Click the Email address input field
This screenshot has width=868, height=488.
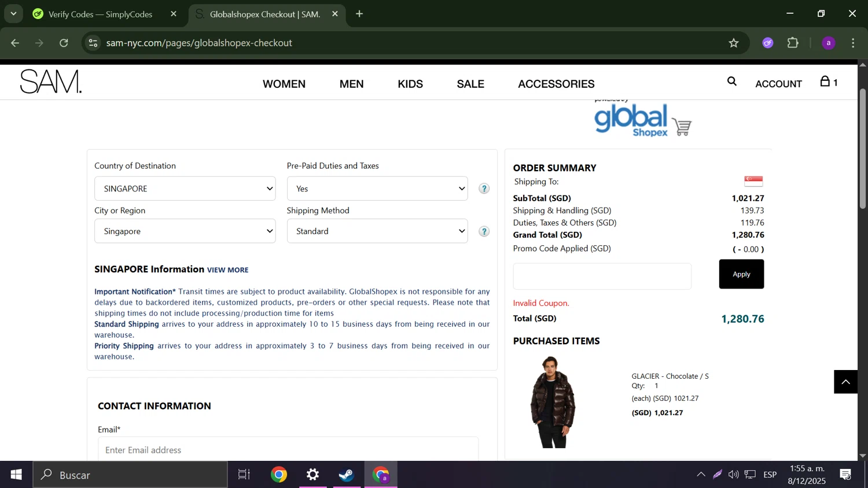point(288,449)
